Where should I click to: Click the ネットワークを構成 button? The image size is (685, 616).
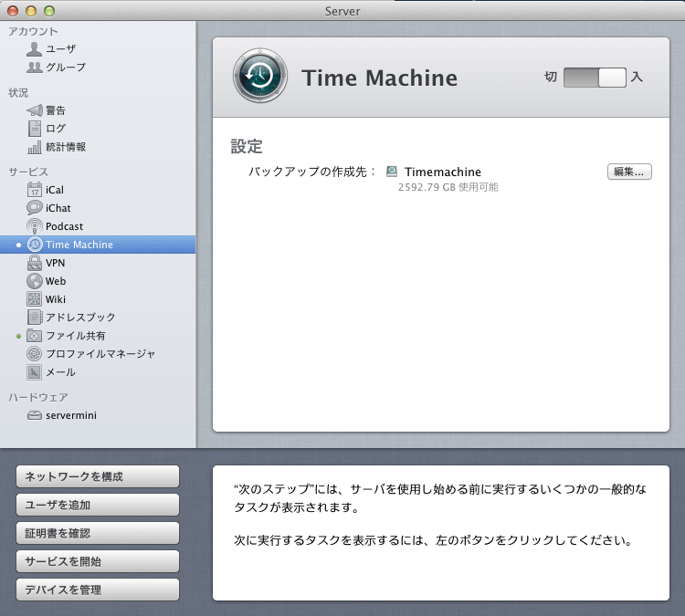pyautogui.click(x=98, y=476)
